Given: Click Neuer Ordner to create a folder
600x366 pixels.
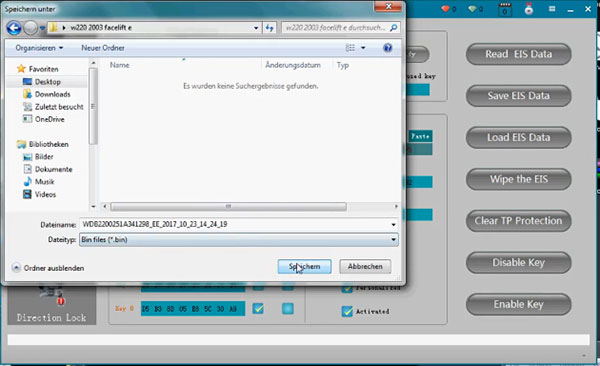Looking at the screenshot, I should pyautogui.click(x=103, y=48).
